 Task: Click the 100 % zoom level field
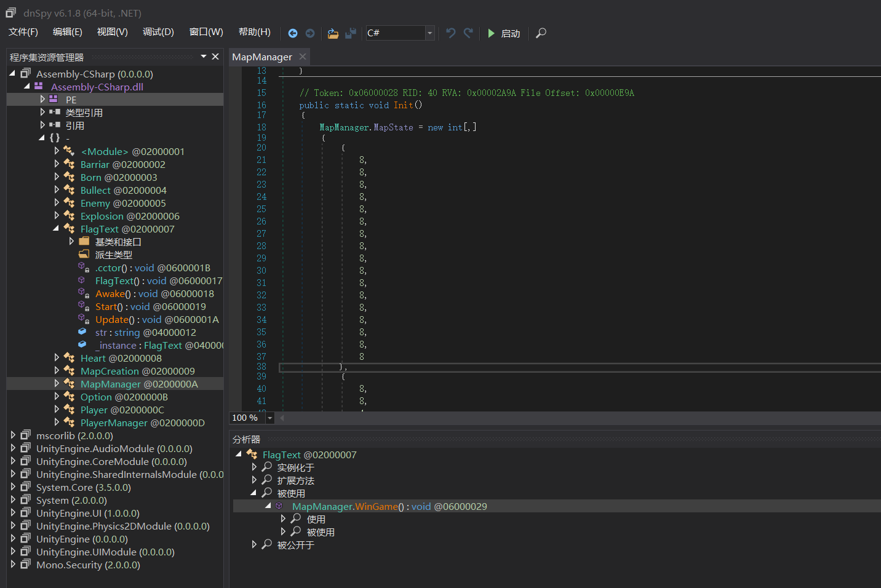point(247,418)
